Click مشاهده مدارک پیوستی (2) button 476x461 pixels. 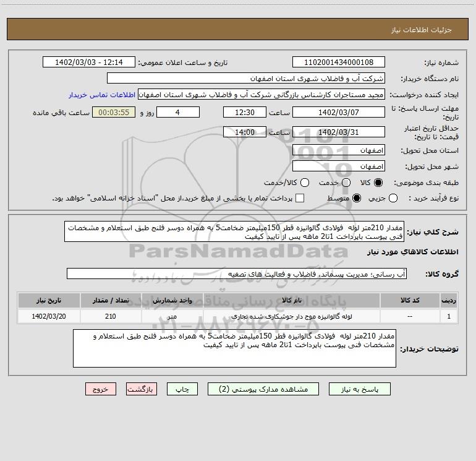(x=263, y=389)
